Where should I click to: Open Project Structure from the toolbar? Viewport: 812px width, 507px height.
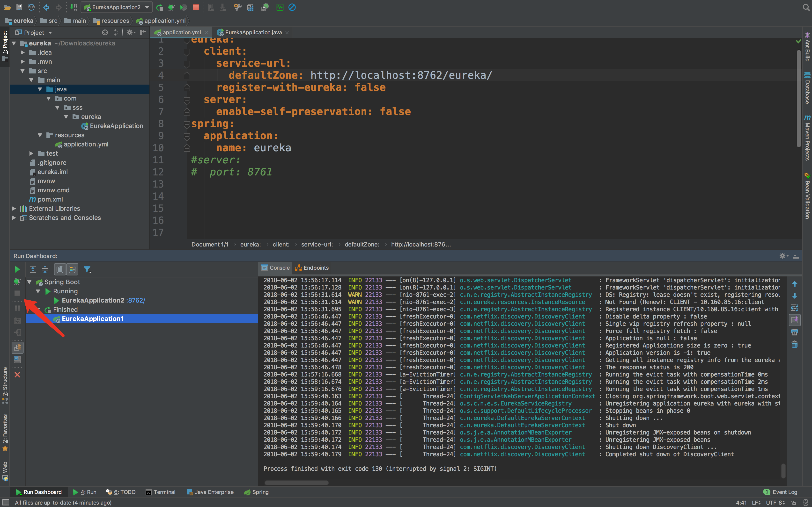250,7
